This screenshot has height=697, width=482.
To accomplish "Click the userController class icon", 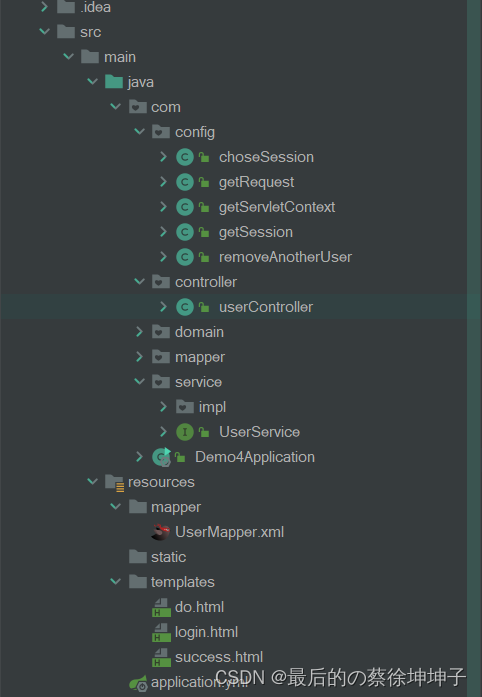I will pos(185,307).
